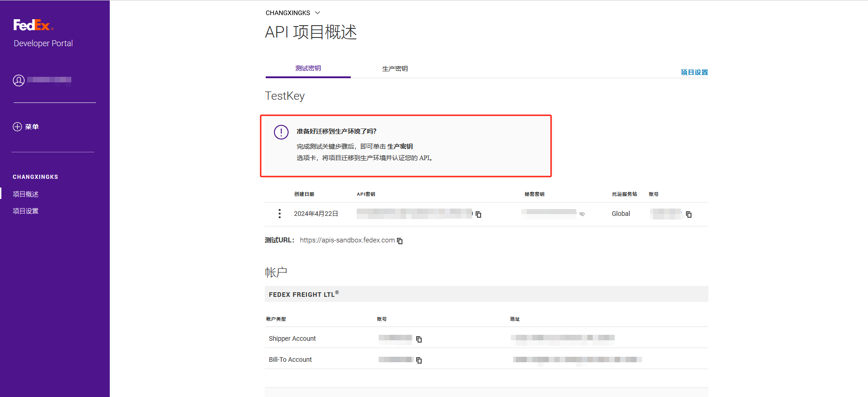Viewport: 868px width, 397px height.
Task: Switch to the 测试密钥 tab
Action: point(308,69)
